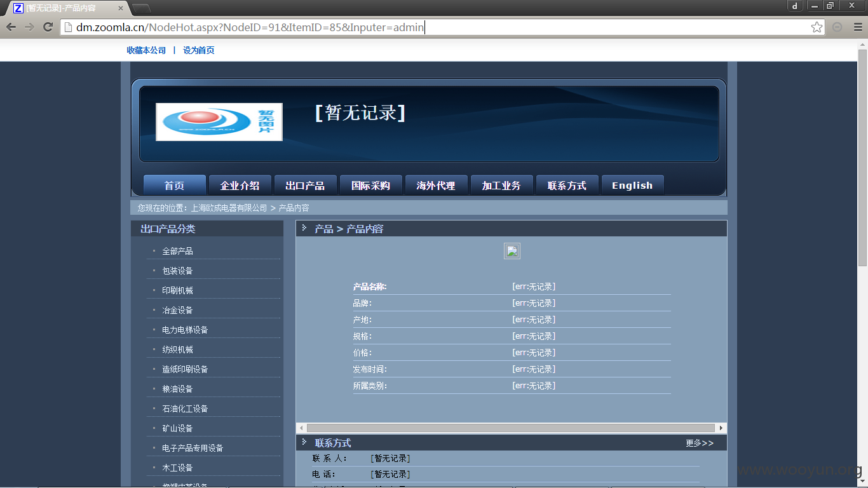
Task: Click the new tab button
Action: click(141, 8)
